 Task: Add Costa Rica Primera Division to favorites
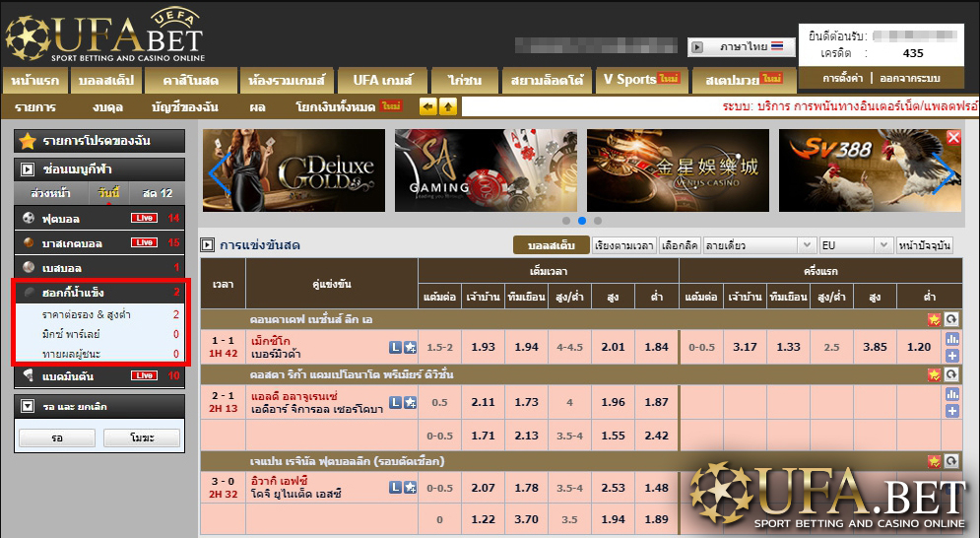tap(934, 374)
